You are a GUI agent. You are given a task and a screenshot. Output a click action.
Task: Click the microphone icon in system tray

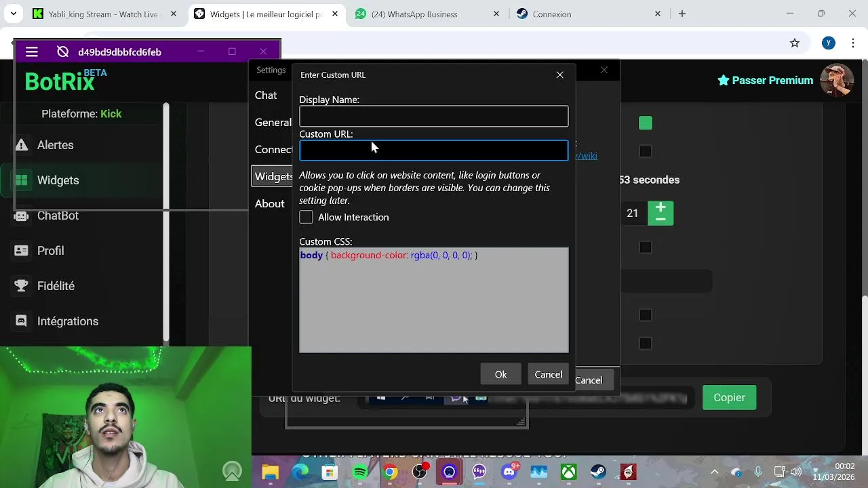758,472
